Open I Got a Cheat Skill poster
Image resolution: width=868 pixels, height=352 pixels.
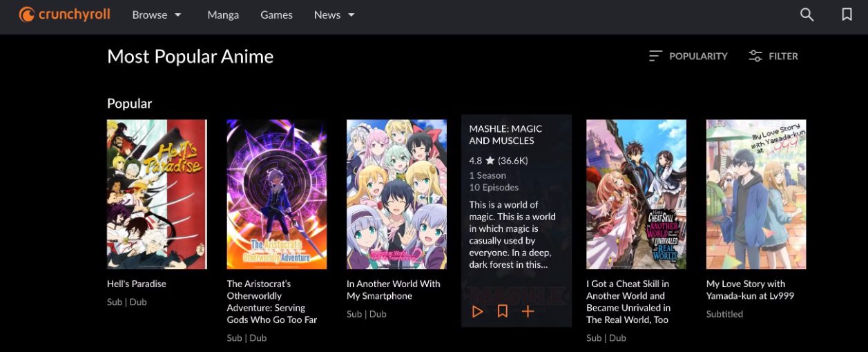[x=636, y=194]
